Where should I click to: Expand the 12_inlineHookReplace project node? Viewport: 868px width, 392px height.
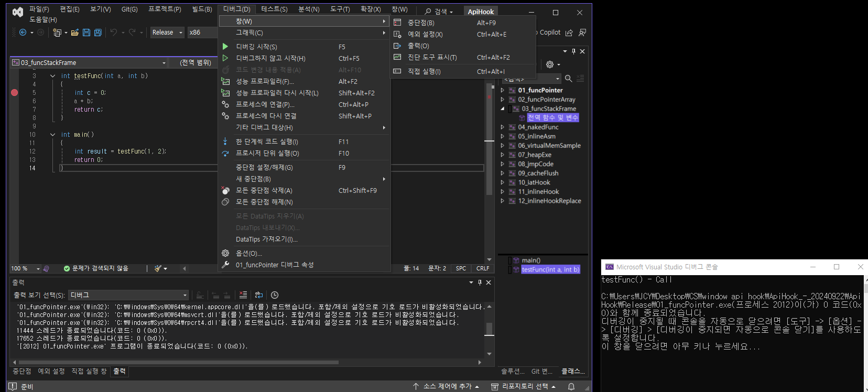click(503, 201)
